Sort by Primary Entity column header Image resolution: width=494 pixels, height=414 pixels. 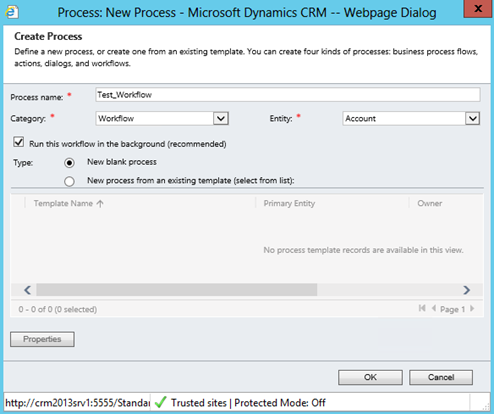point(289,203)
